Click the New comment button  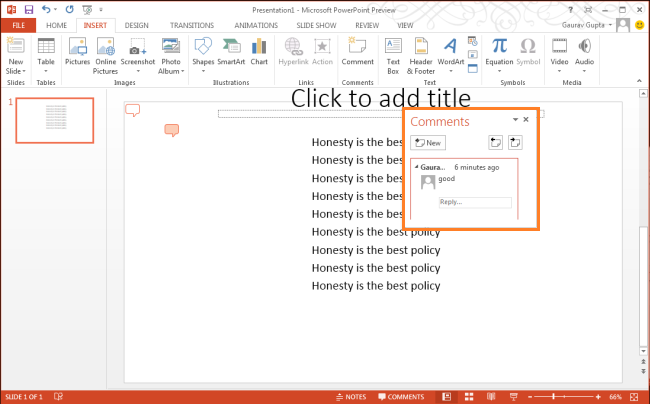[x=428, y=143]
